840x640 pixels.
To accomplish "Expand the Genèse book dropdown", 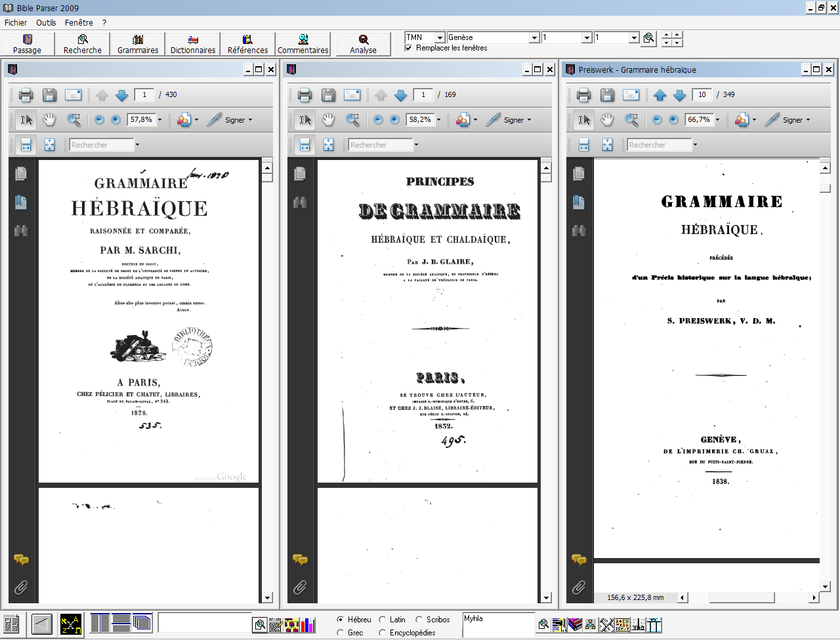I will 534,37.
